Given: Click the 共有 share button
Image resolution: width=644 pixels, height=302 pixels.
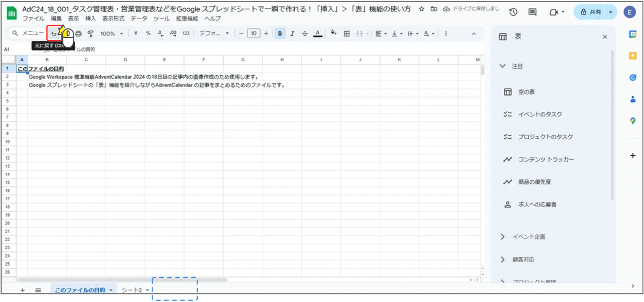Looking at the screenshot, I should coord(590,12).
